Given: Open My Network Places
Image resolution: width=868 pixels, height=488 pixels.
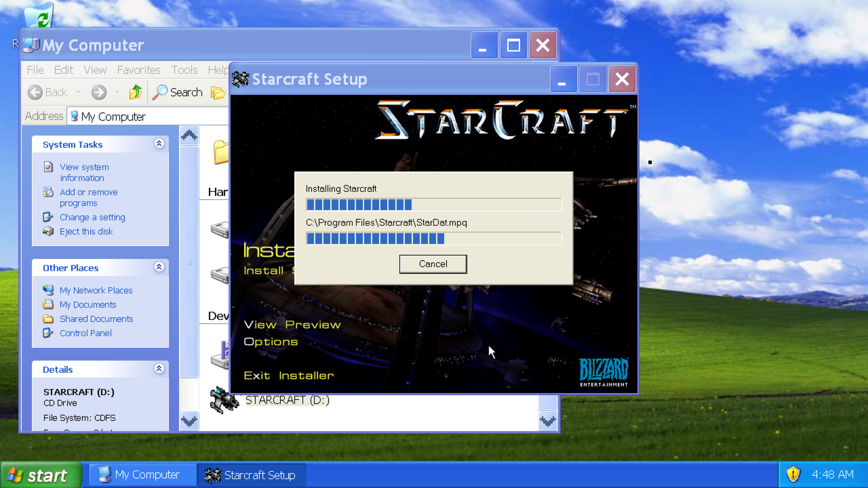Looking at the screenshot, I should (96, 290).
